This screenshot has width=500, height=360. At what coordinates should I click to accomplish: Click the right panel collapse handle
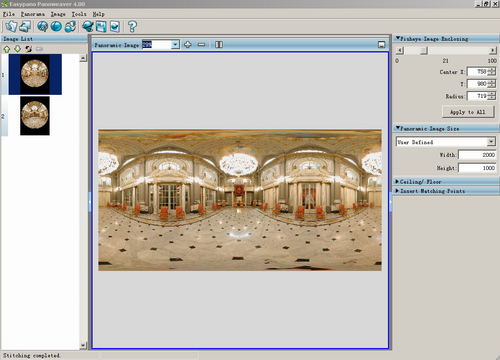tap(391, 202)
